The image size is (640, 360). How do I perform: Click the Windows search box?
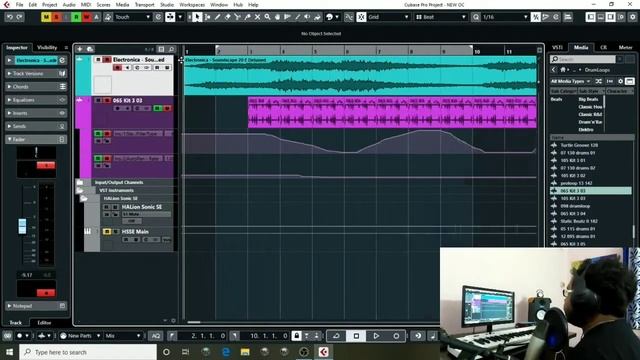coord(88,352)
